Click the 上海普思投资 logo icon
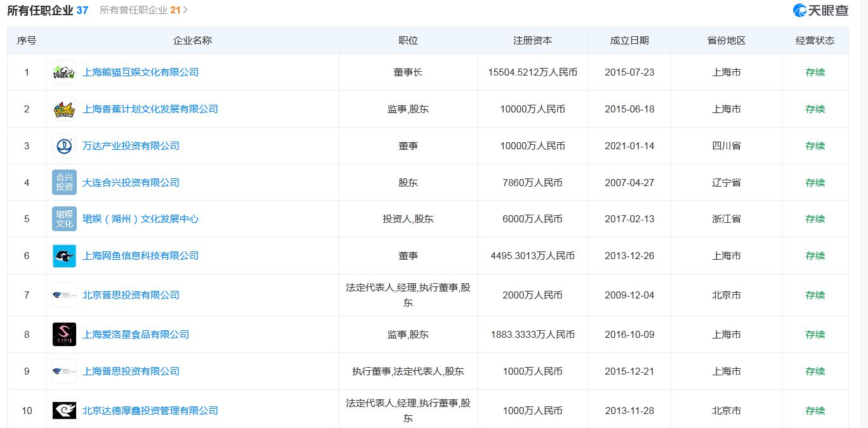This screenshot has width=868, height=428. [64, 371]
